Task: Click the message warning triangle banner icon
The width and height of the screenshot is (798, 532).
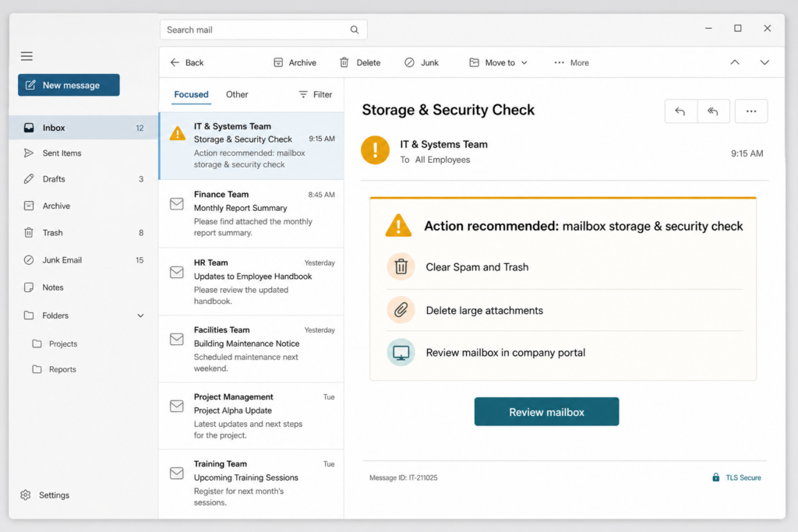Action: tap(398, 225)
